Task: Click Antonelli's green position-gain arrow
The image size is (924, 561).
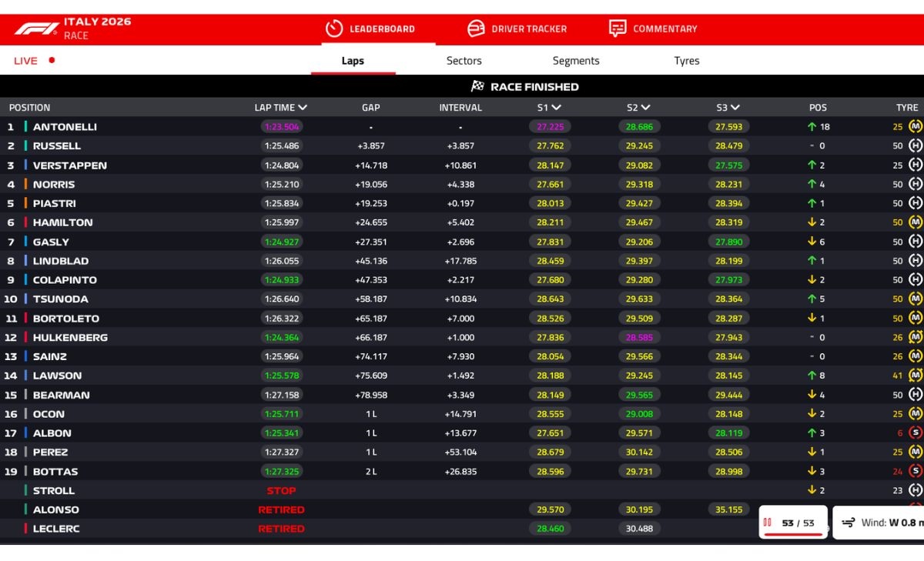Action: [x=812, y=126]
